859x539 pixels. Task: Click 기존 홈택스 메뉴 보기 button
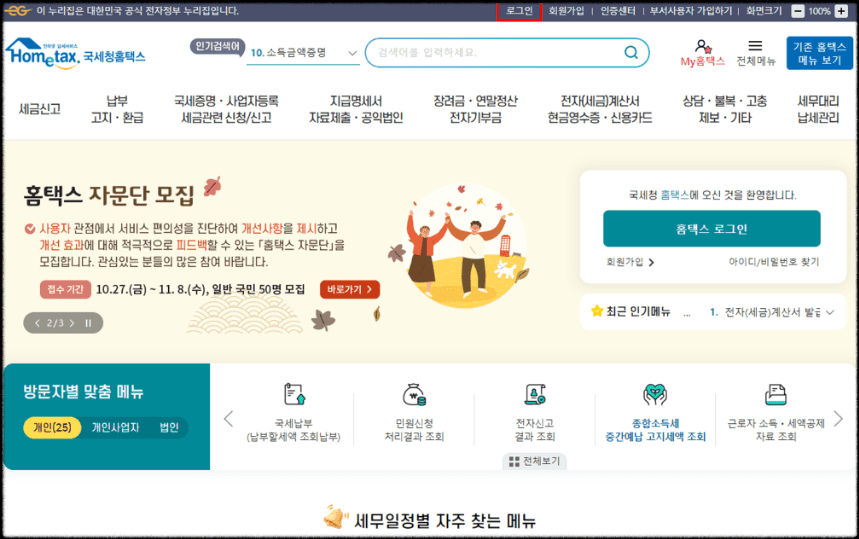tap(820, 53)
